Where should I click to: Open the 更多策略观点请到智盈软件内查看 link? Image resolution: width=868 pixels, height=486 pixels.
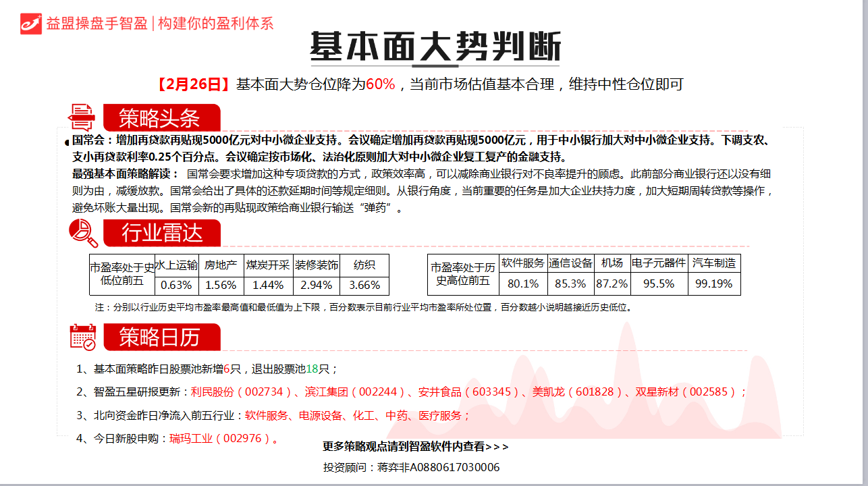click(x=416, y=446)
